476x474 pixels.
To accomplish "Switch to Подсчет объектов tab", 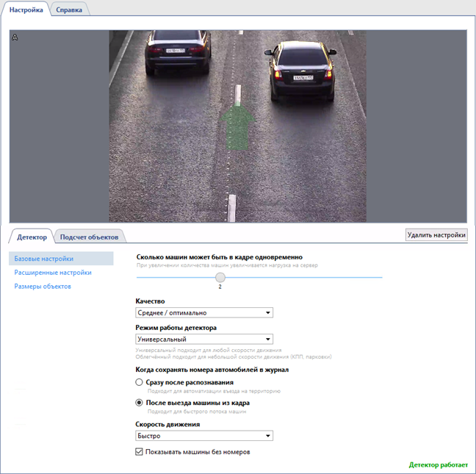I will (x=89, y=237).
